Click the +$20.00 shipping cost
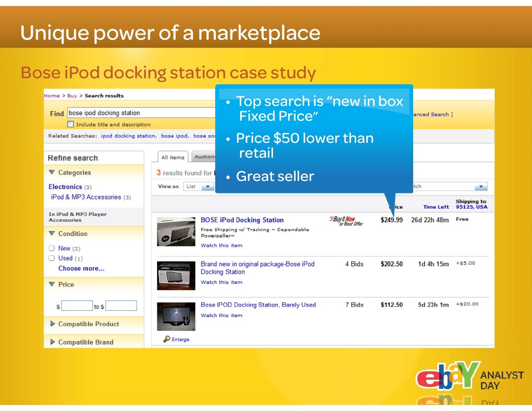This screenshot has height=411, width=532. click(467, 304)
